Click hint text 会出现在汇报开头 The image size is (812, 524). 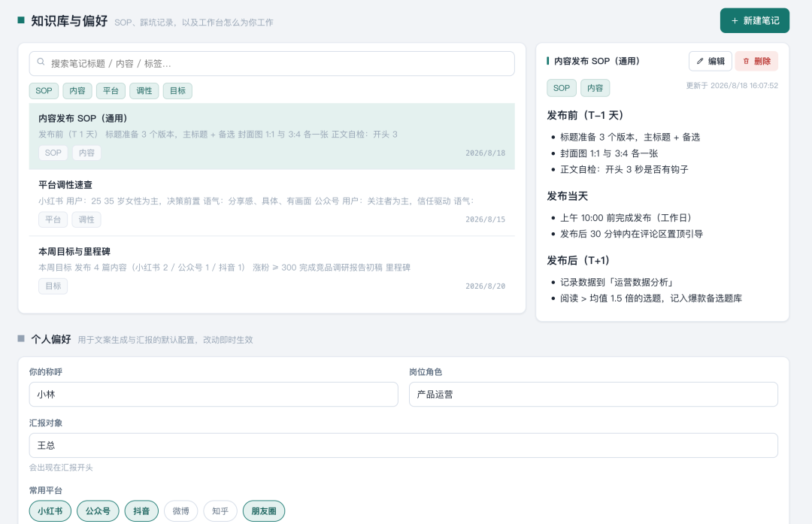(61, 468)
